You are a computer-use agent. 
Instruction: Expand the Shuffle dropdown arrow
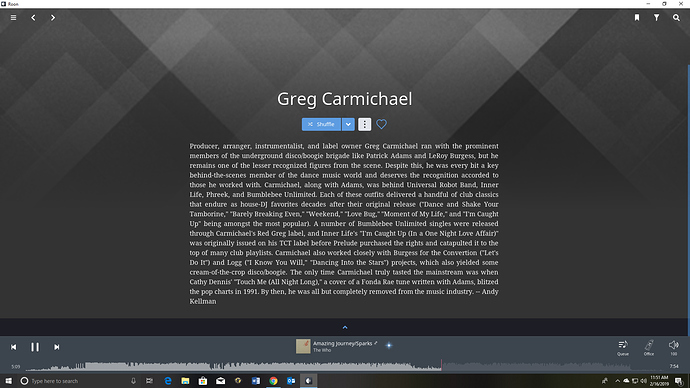[348, 124]
